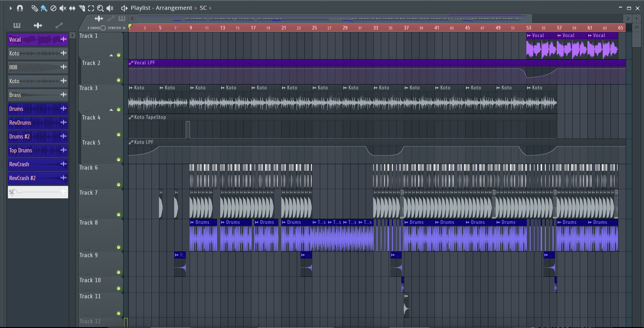Image resolution: width=644 pixels, height=328 pixels.
Task: Select the RevCrash clip in picker
Action: coord(38,164)
